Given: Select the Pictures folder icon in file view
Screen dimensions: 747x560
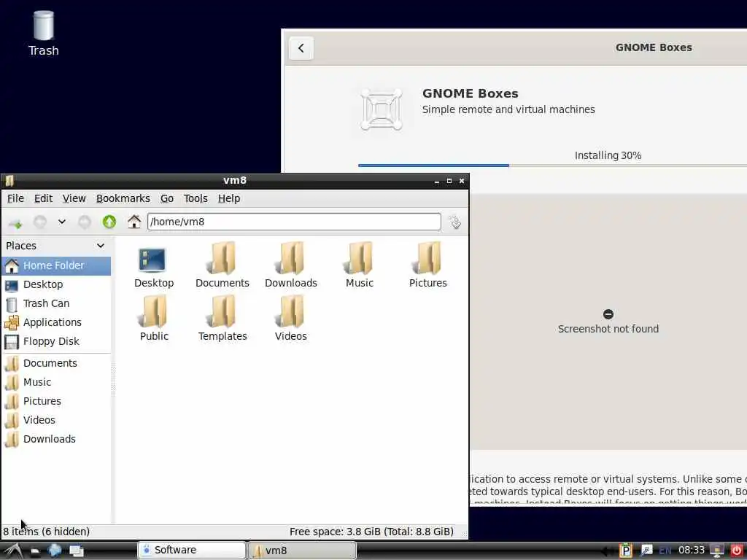Looking at the screenshot, I should pos(428,265).
